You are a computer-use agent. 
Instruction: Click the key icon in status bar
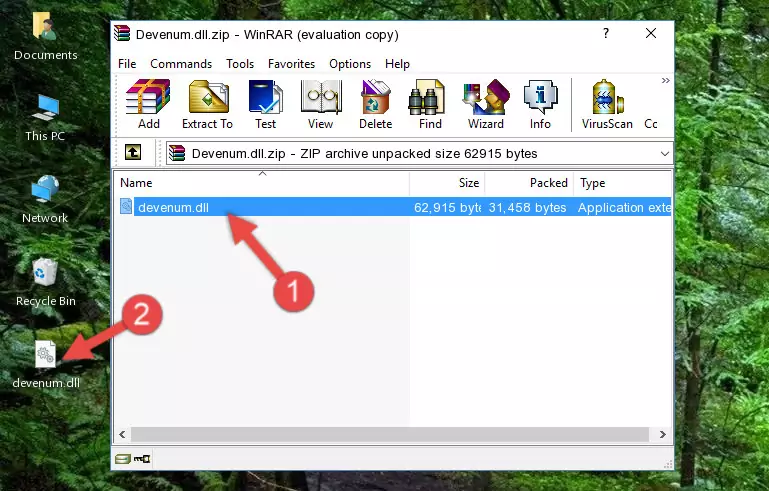[x=142, y=459]
